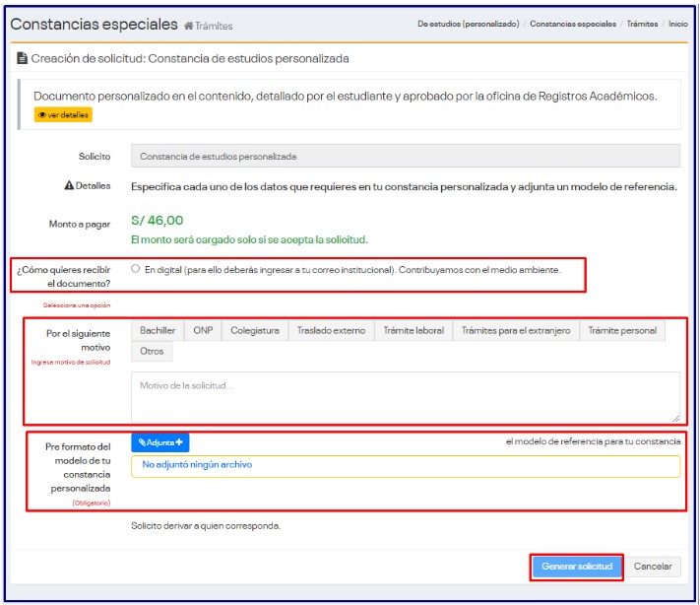The image size is (700, 605).
Task: Click the document icon beside 'Creación de solicitud'
Action: (x=23, y=59)
